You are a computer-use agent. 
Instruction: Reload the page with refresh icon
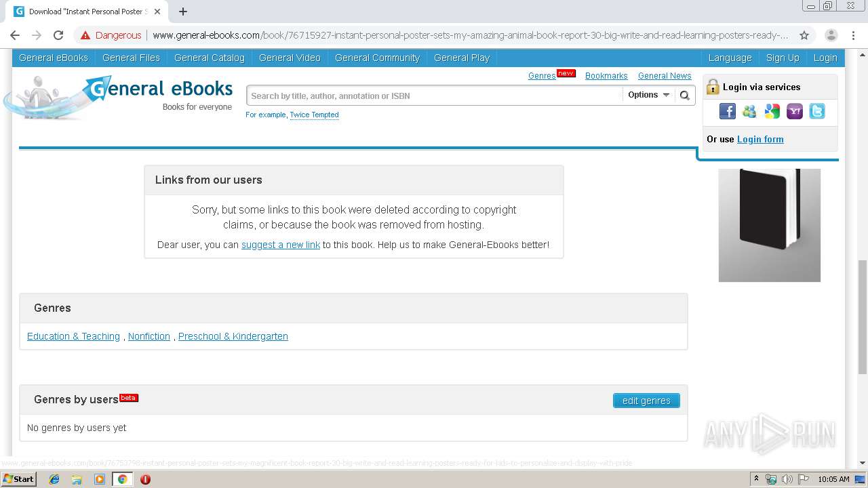pos(58,35)
